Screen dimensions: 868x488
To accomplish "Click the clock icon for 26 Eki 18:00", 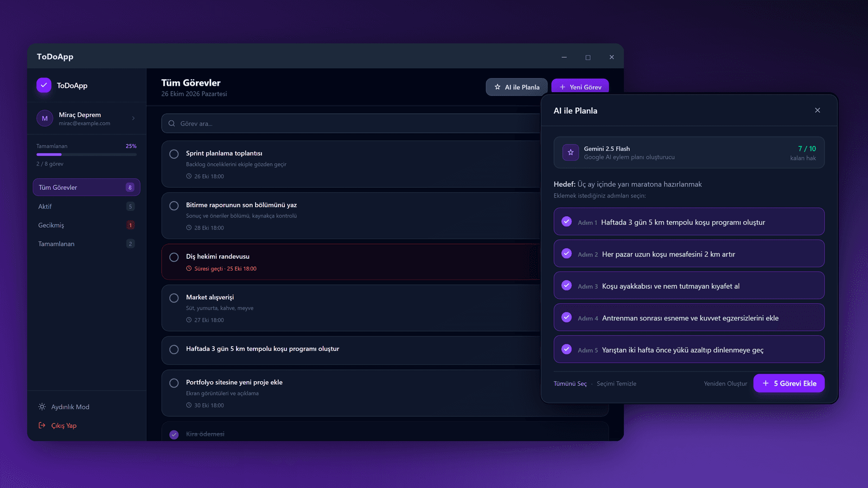I will tap(189, 176).
